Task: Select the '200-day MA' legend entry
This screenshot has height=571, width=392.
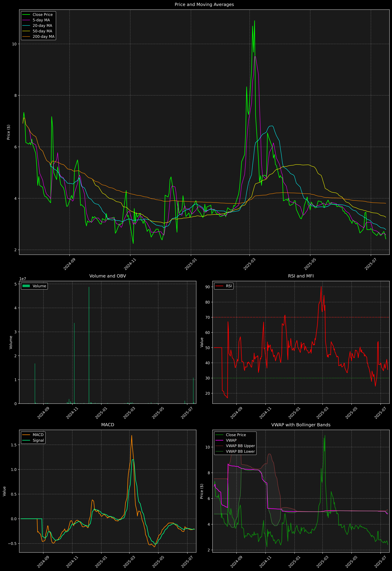Action: [38, 37]
